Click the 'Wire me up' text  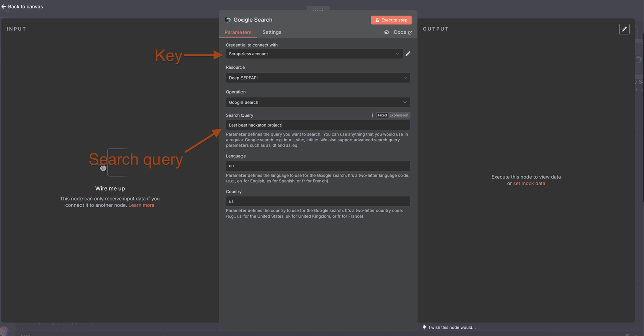pyautogui.click(x=110, y=189)
